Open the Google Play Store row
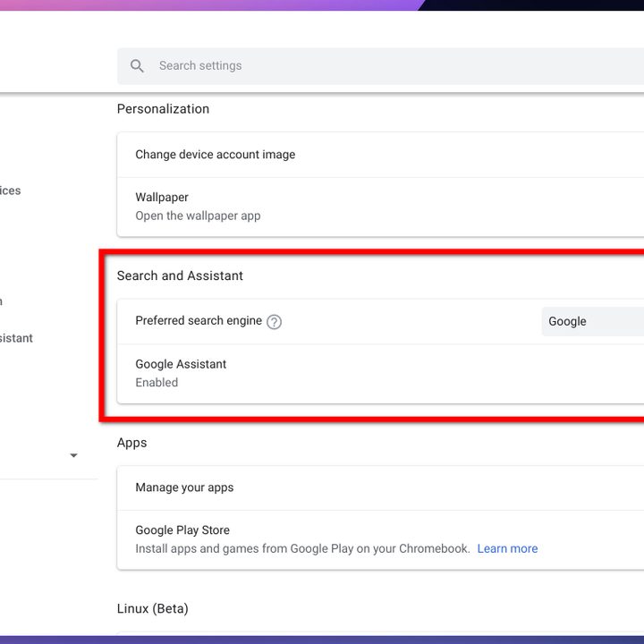 pyautogui.click(x=380, y=540)
